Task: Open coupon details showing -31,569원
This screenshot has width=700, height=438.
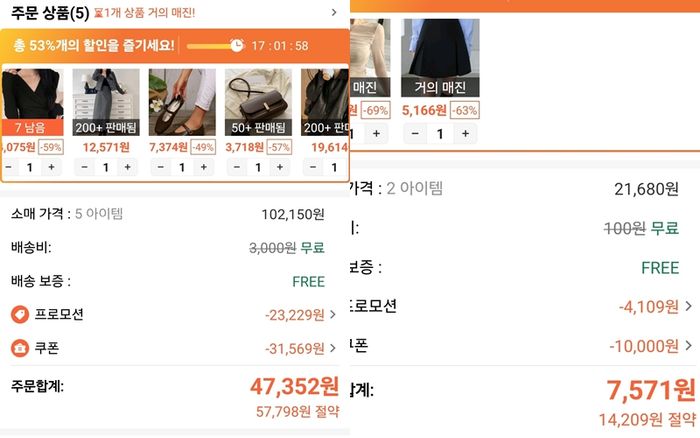Action: (300, 348)
